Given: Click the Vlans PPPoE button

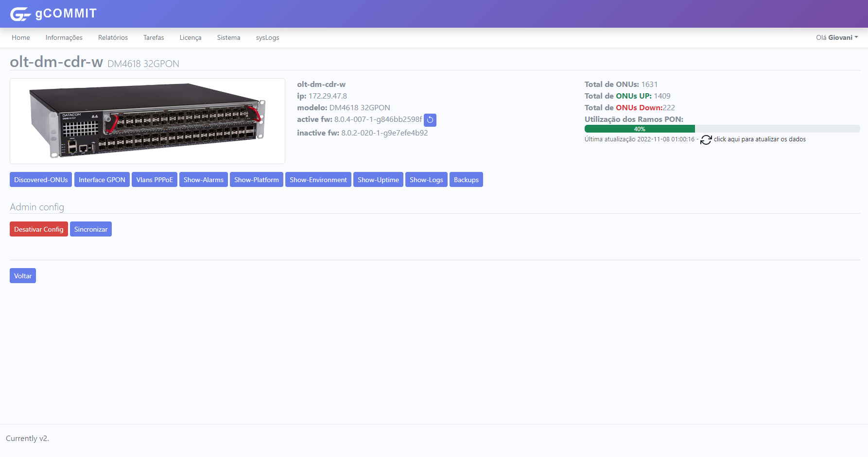Looking at the screenshot, I should pyautogui.click(x=155, y=180).
